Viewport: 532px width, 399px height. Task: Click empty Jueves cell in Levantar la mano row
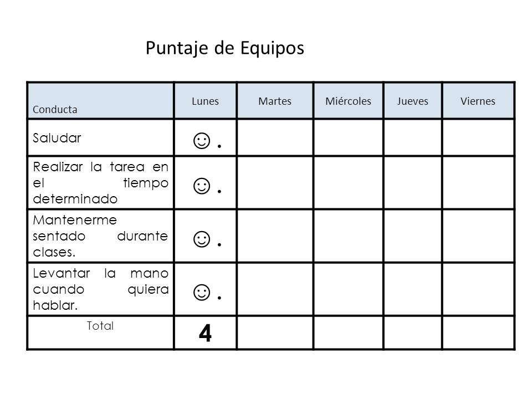(x=413, y=289)
